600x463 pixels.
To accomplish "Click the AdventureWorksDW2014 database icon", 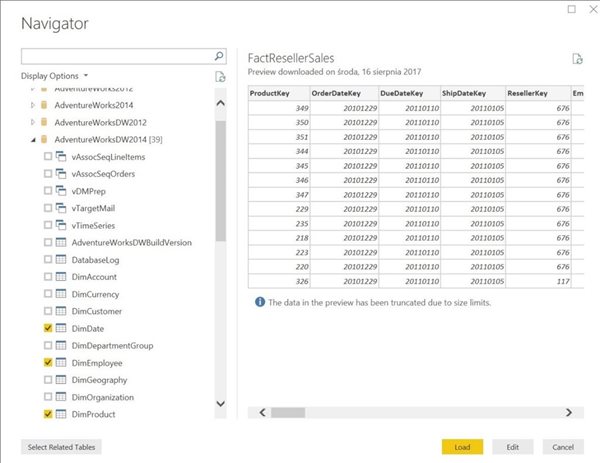I will [44, 139].
